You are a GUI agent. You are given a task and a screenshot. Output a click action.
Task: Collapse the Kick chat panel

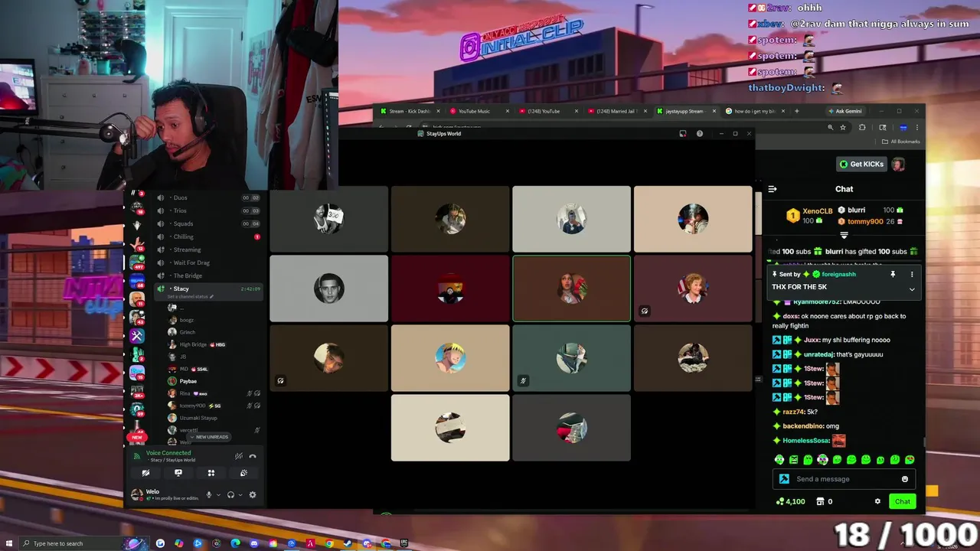pyautogui.click(x=773, y=189)
